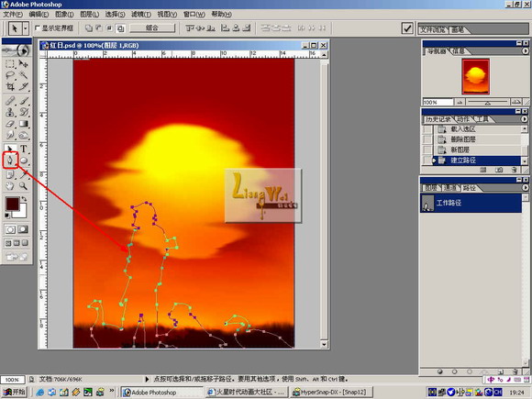Click the Combine button in options bar
The image size is (532, 399).
152,28
